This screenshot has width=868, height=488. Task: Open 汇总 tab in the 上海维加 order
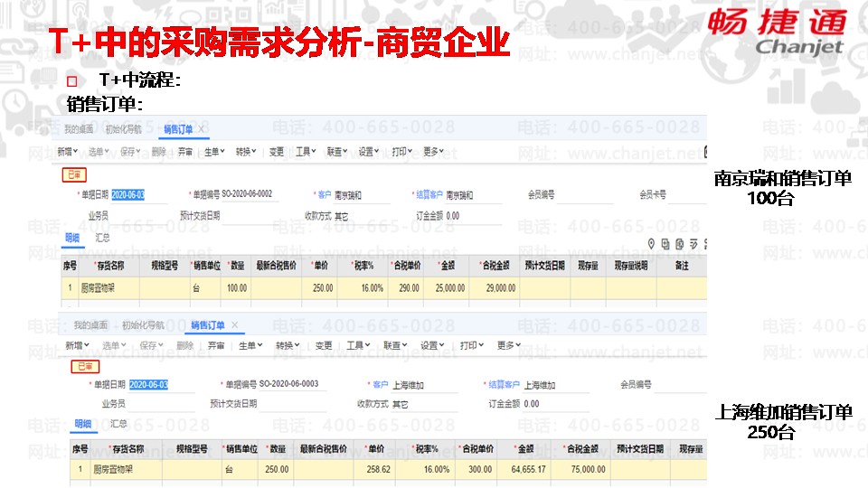click(x=118, y=423)
